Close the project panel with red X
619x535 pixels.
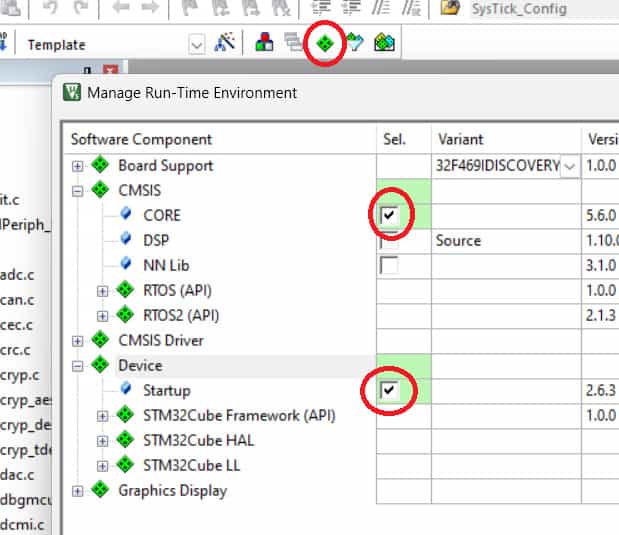click(110, 70)
